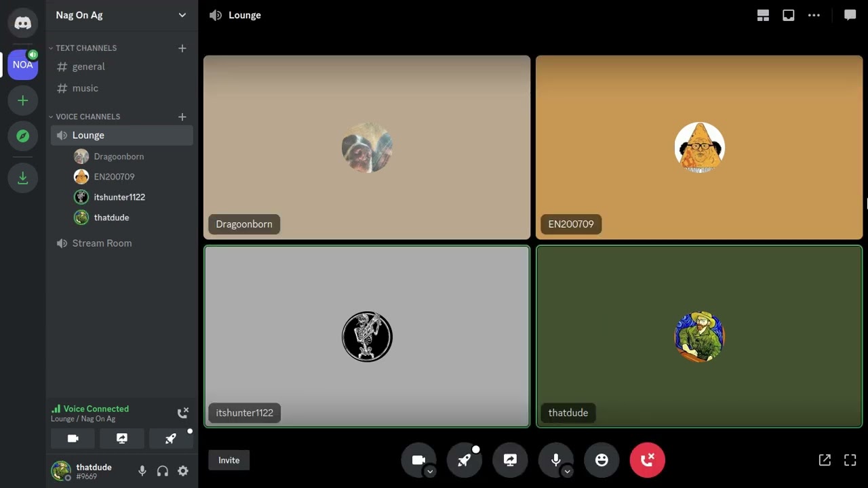Turn on camera from sidebar panel
Viewport: 868px width, 488px height.
[73, 439]
